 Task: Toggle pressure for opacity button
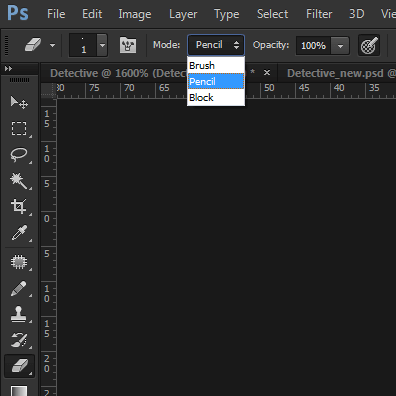[x=369, y=45]
